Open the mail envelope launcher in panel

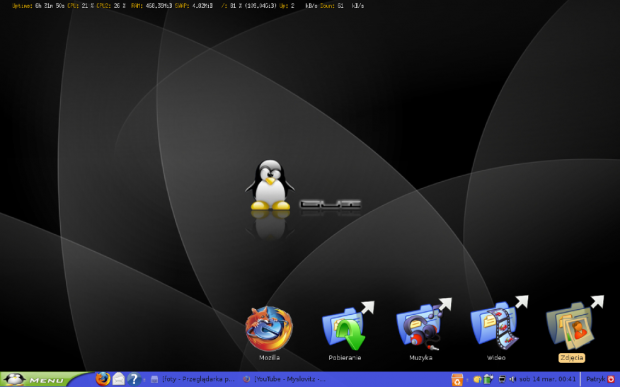click(119, 379)
